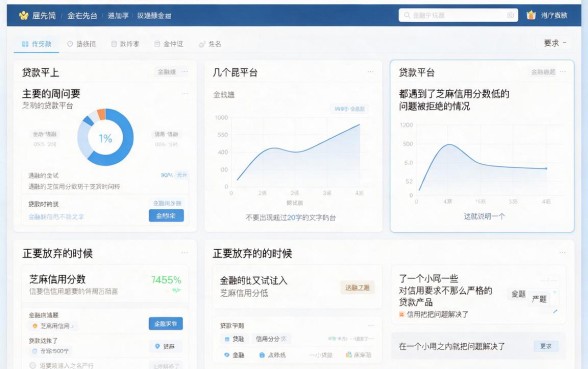Open the more menu on the "贷款平上" card
The image size is (588, 369).
tap(185, 72)
